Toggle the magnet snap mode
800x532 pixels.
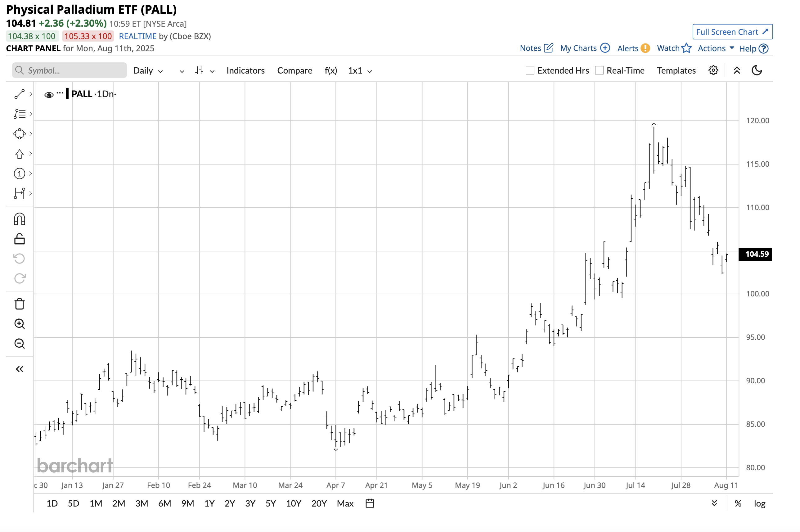click(19, 219)
